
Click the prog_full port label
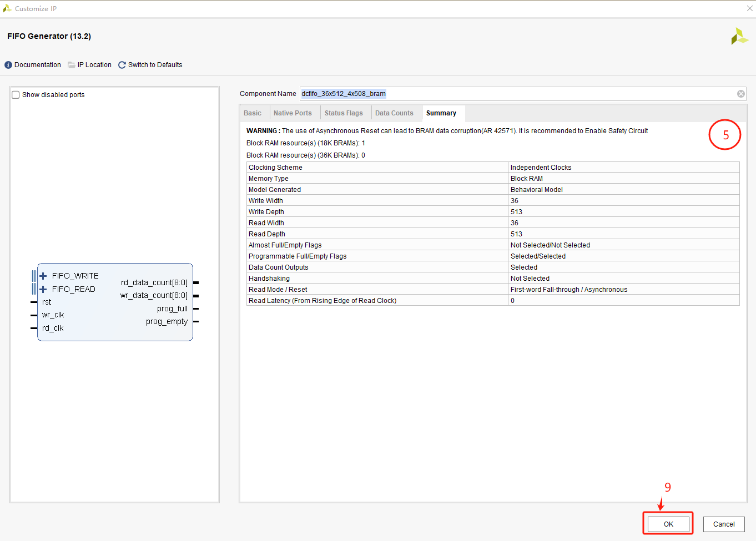[x=173, y=309]
